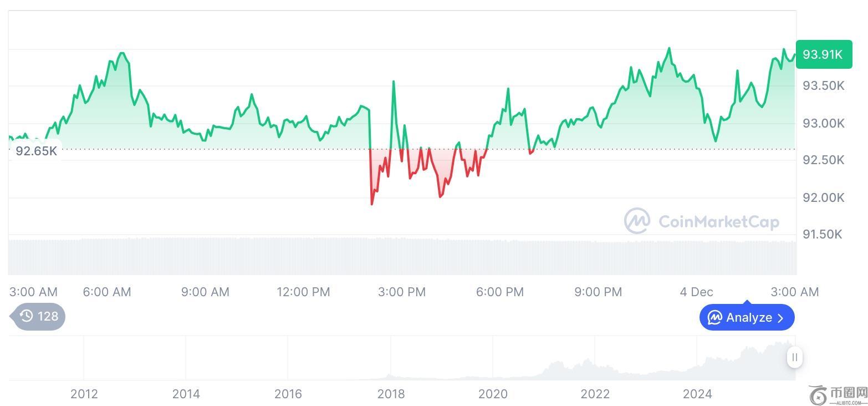Select the 2012 year on range timeline
868x406 pixels.
[84, 394]
